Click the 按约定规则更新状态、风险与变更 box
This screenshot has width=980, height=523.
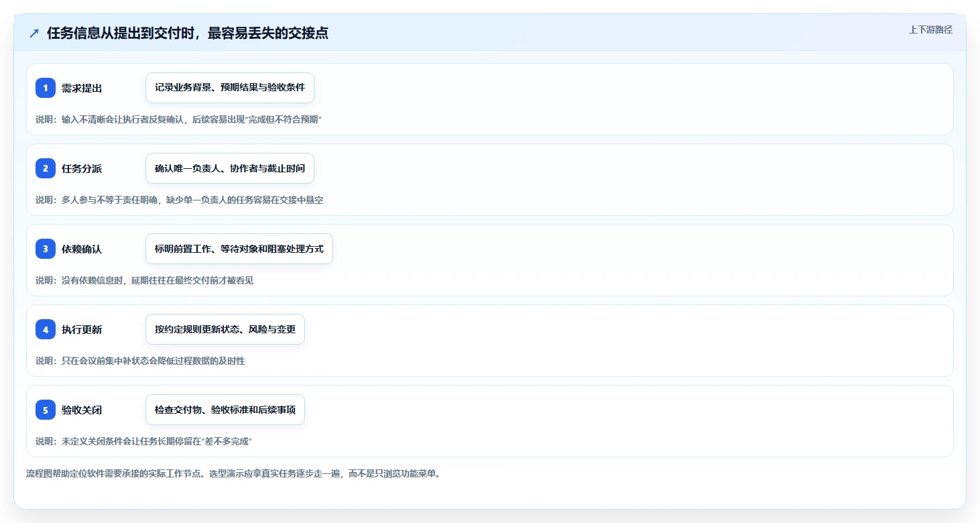225,329
